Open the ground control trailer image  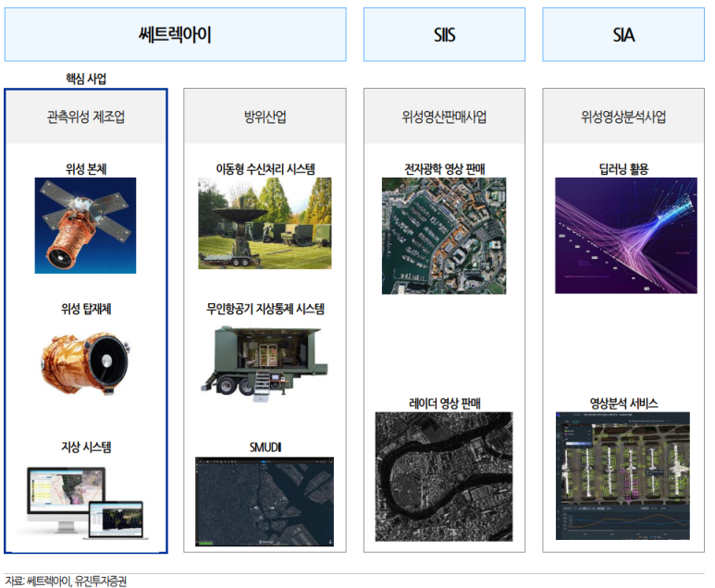coord(265,363)
